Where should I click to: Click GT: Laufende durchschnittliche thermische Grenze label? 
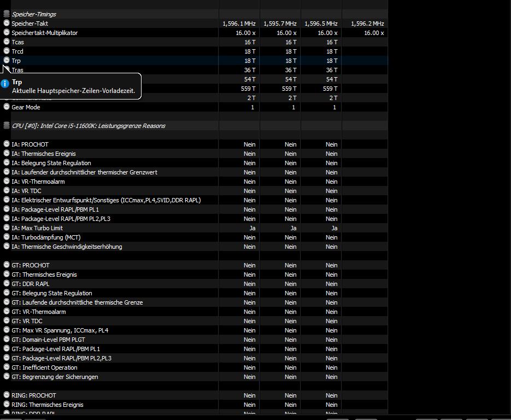pyautogui.click(x=77, y=302)
